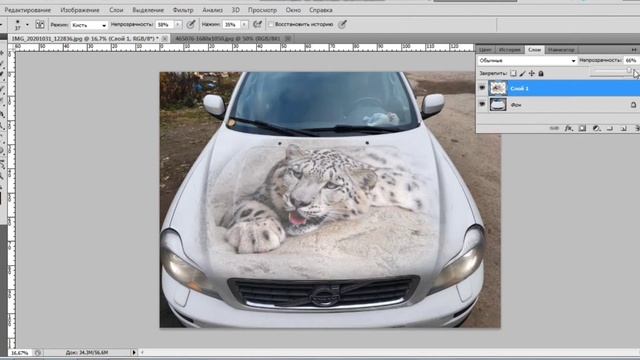Switch to the Цвет panel tab
This screenshot has width=640, height=360.
[485, 50]
